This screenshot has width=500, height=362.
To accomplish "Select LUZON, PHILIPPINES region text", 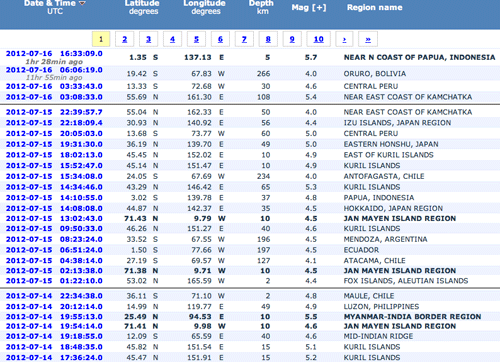I will (x=381, y=307).
